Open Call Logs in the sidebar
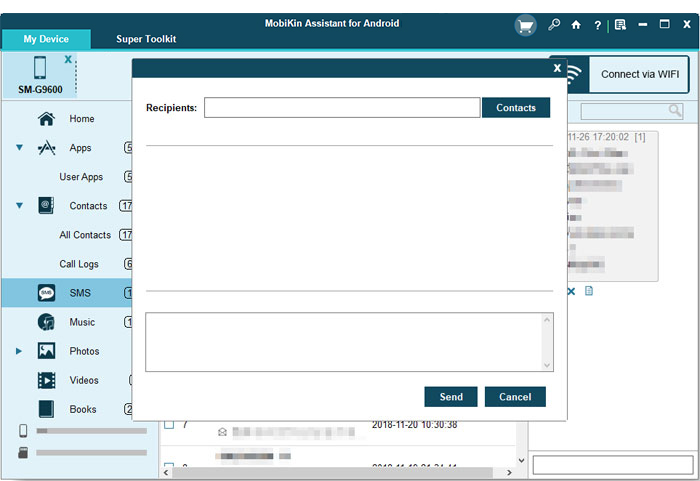The height and width of the screenshot is (481, 700). (x=79, y=264)
